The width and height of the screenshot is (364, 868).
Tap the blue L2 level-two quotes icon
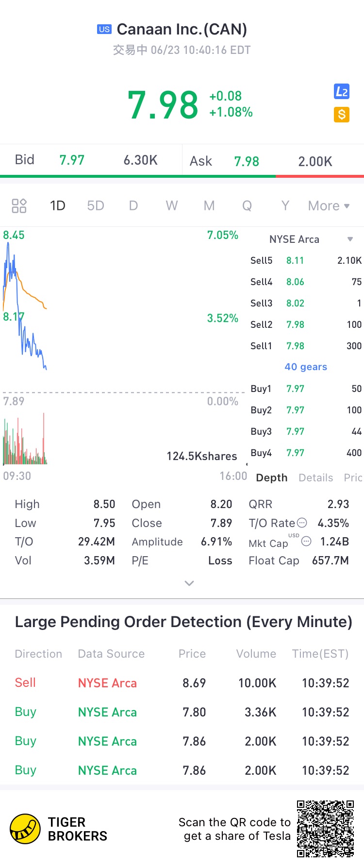coord(342,91)
